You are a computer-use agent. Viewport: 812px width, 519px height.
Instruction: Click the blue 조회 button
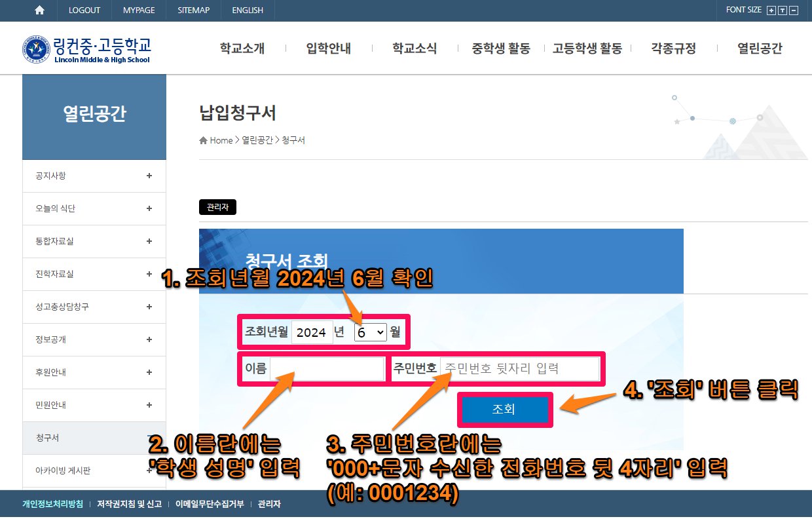504,410
